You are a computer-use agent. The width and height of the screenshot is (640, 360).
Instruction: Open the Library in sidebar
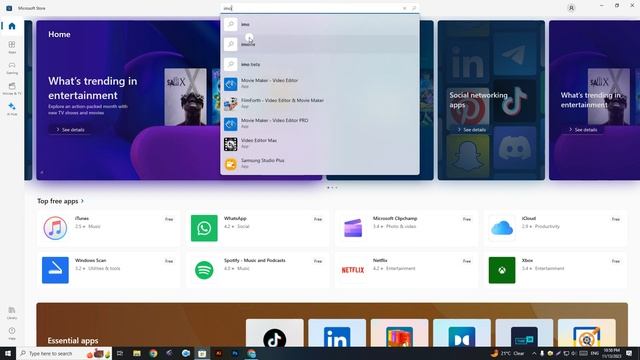tap(12, 313)
